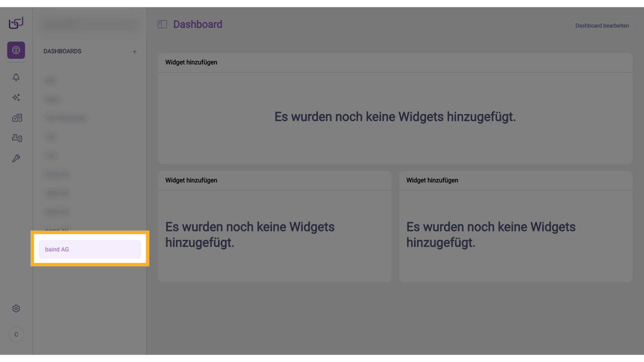The height and width of the screenshot is (362, 644).
Task: Select the wrench tools icon
Action: coord(16,158)
